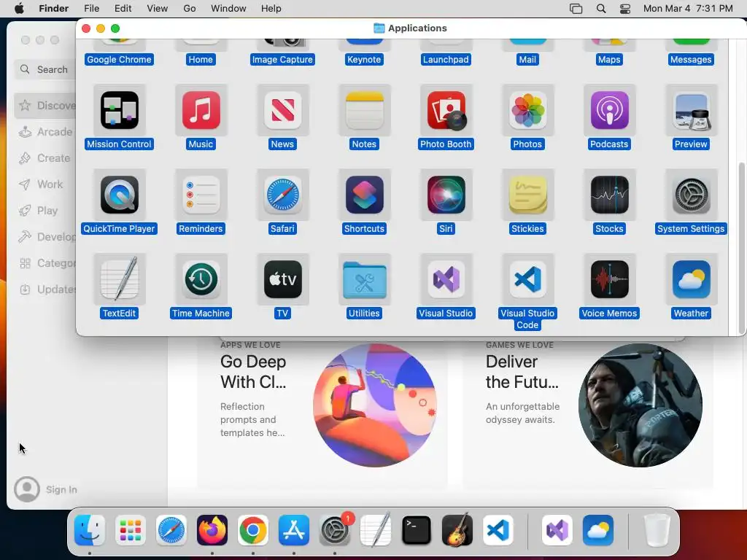This screenshot has width=747, height=560.
Task: Open the Help menu
Action: tap(271, 9)
